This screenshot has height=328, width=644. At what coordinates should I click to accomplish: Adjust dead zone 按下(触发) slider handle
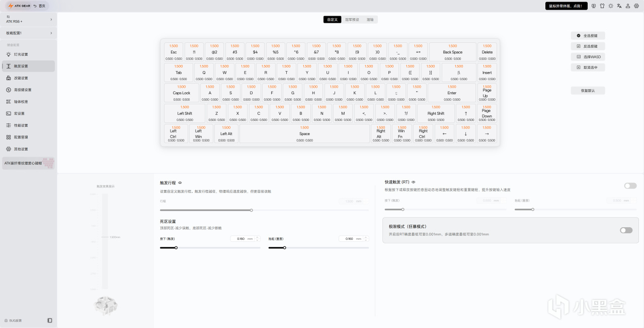(176, 248)
